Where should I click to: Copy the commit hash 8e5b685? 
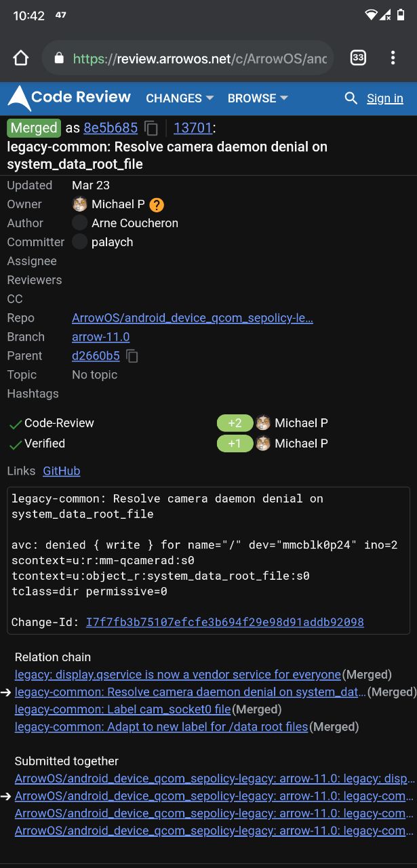pos(151,128)
